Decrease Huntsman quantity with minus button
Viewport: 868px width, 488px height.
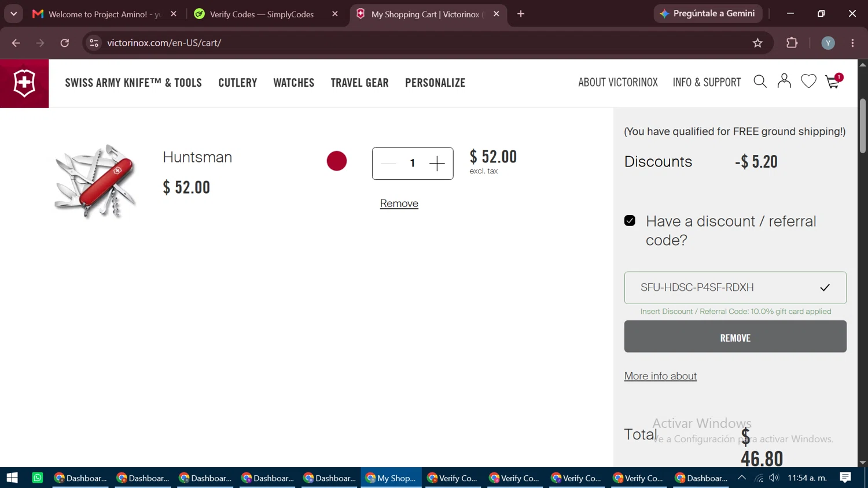point(388,164)
